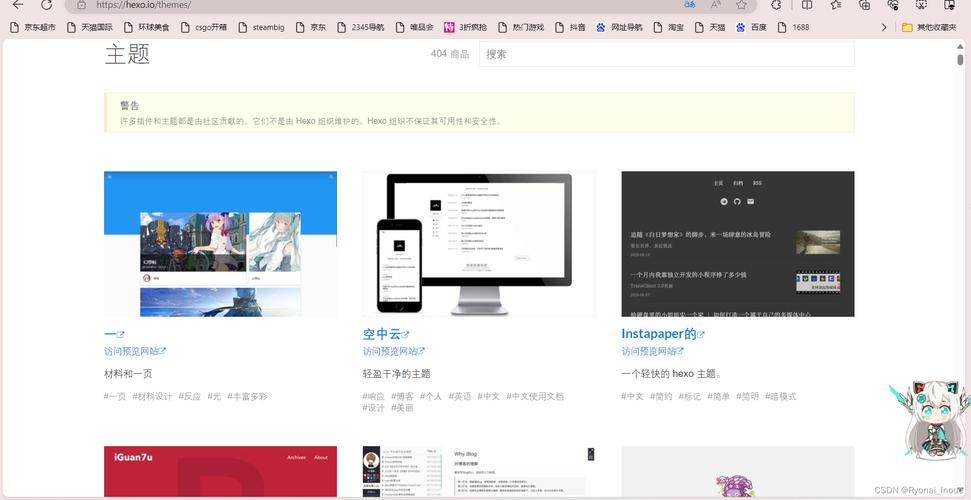Screen dimensions: 971x500
Task: Open the 热门游戏 bookmark
Action: click(x=520, y=27)
